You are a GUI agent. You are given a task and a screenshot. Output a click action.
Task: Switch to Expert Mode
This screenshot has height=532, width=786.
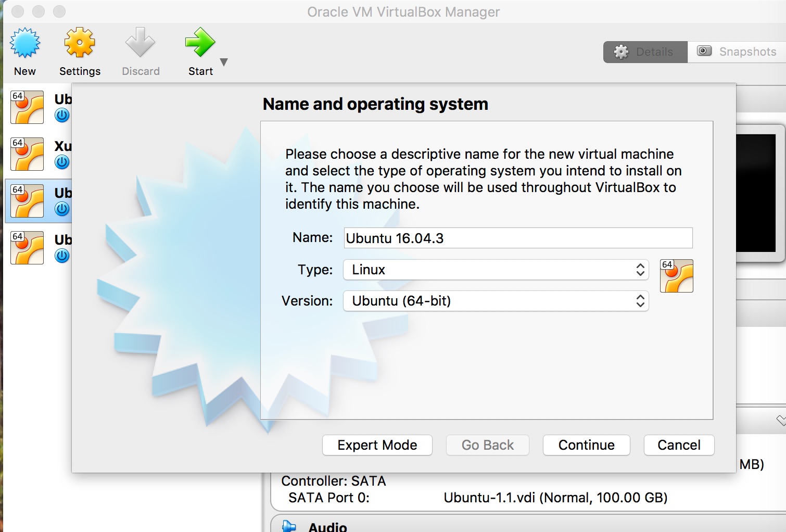377,445
